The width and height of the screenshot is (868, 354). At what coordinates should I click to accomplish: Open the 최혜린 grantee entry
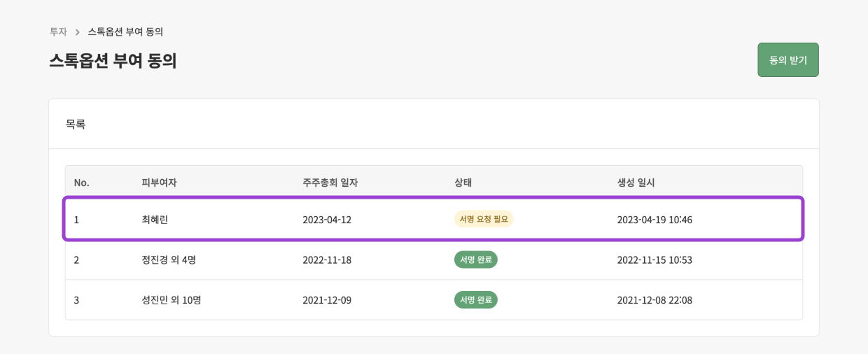pos(155,220)
